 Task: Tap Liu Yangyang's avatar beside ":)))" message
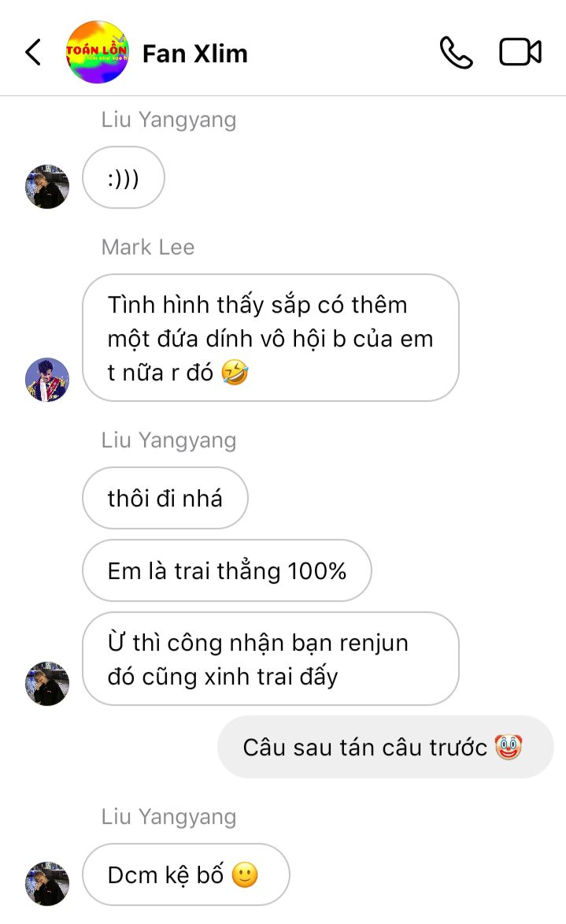pos(47,187)
